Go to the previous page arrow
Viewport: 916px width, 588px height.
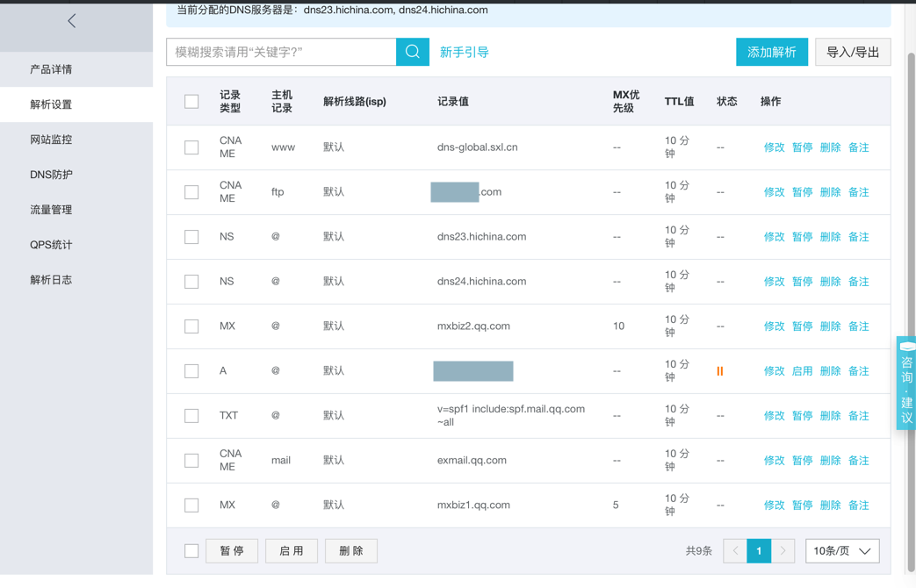pos(736,551)
